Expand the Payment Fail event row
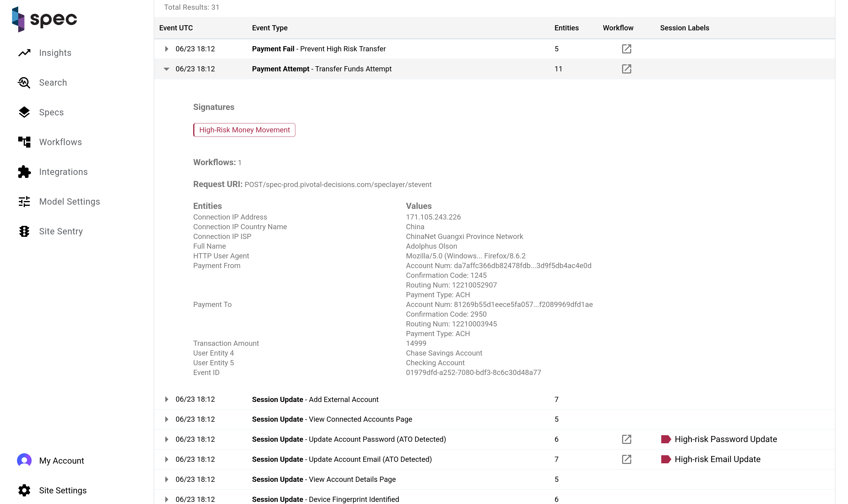Screen dimensions: 848x504 click(x=166, y=49)
